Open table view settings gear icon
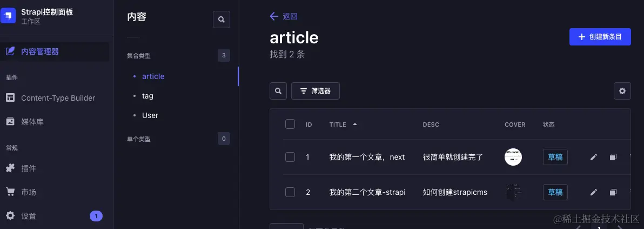The image size is (644, 229). pyautogui.click(x=622, y=91)
